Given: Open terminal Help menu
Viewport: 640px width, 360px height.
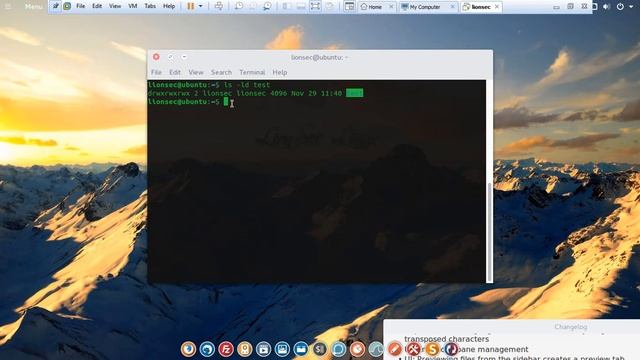Looking at the screenshot, I should 280,72.
